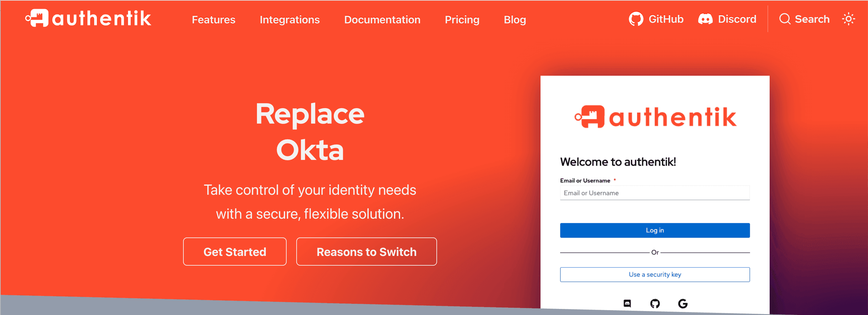Image resolution: width=868 pixels, height=315 pixels.
Task: Click the authentik logo in the navbar
Action: [88, 18]
